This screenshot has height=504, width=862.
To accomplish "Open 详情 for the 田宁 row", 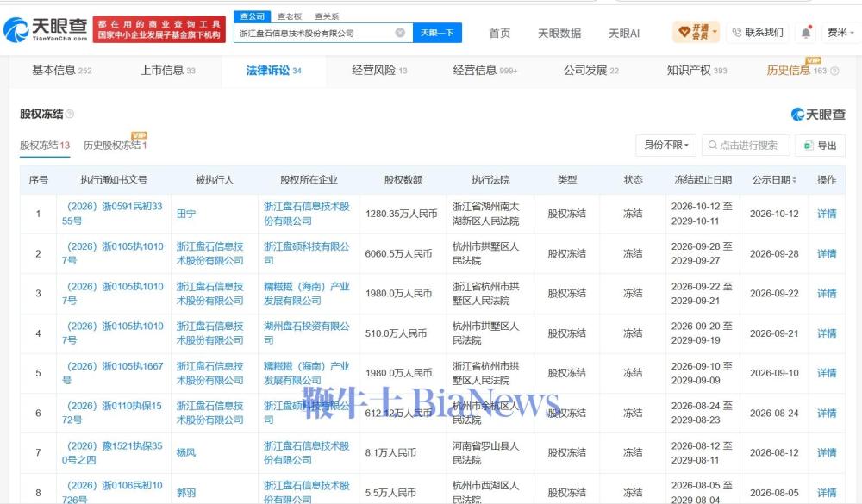I will (x=827, y=214).
